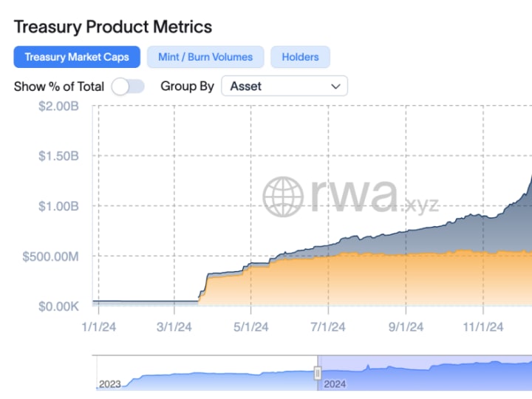Open the Holders tab
The height and width of the screenshot is (399, 532).
[x=300, y=57]
